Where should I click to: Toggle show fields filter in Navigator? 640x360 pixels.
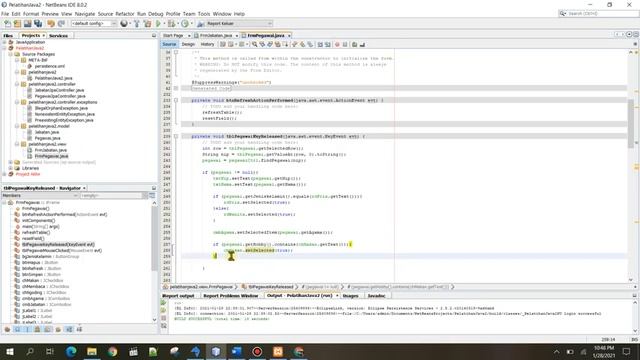pyautogui.click(x=17, y=329)
